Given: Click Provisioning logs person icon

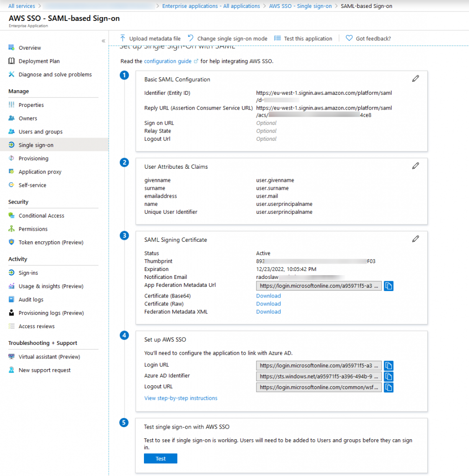Looking at the screenshot, I should [12, 313].
